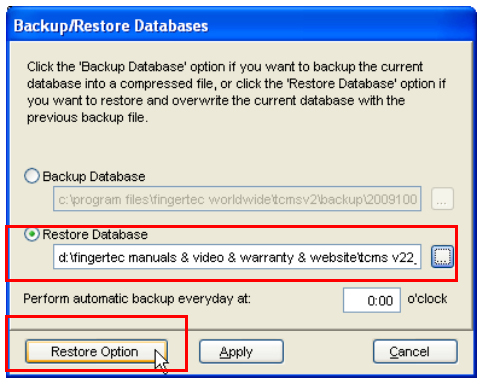The width and height of the screenshot is (482, 385).
Task: Click the instruction paragraph's first line
Action: [225, 67]
